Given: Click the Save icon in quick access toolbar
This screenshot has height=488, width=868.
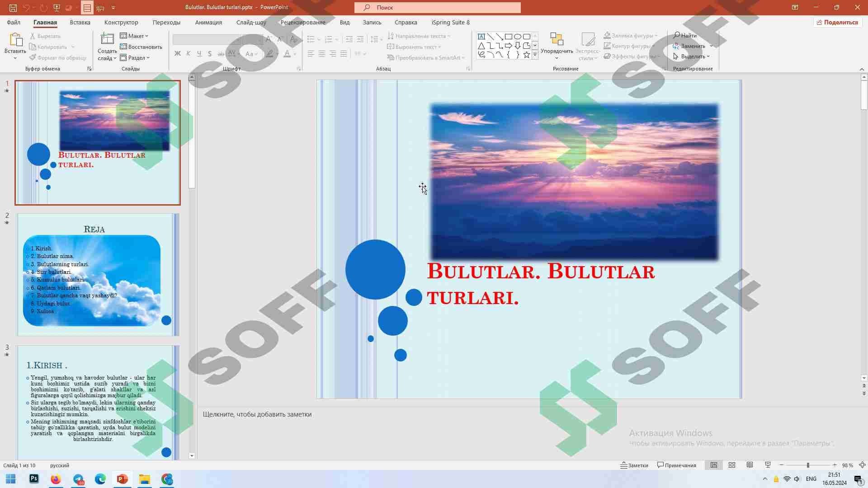Looking at the screenshot, I should pyautogui.click(x=13, y=8).
